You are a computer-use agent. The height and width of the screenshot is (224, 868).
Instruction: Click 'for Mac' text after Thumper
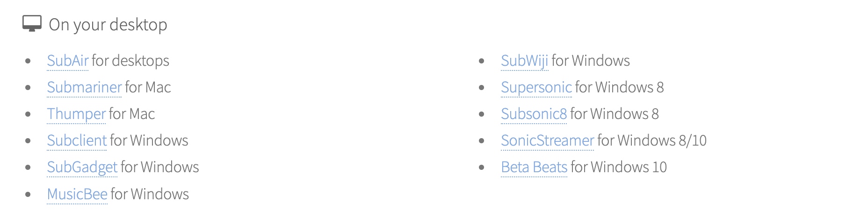(132, 114)
